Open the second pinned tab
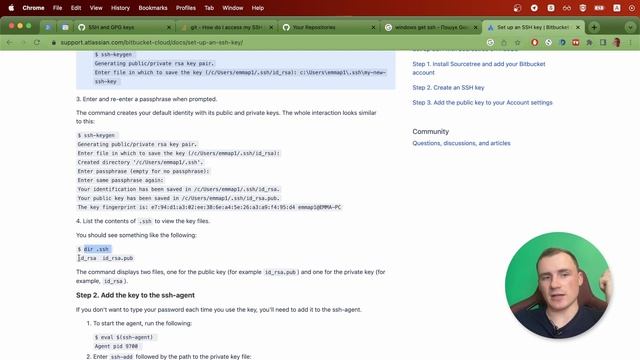The height and width of the screenshot is (360, 640). tap(65, 27)
